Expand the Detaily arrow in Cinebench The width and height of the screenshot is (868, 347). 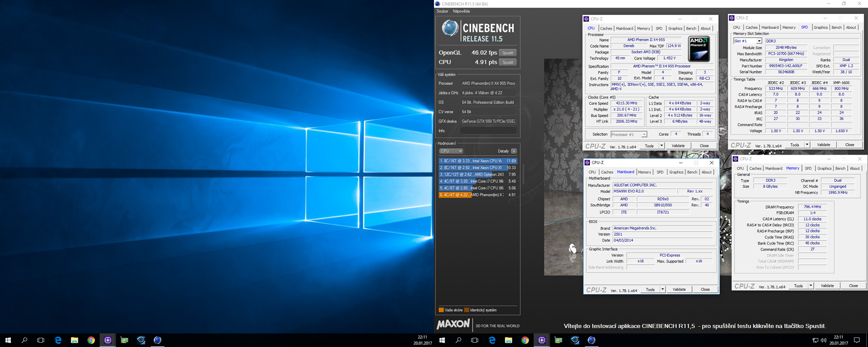point(514,151)
